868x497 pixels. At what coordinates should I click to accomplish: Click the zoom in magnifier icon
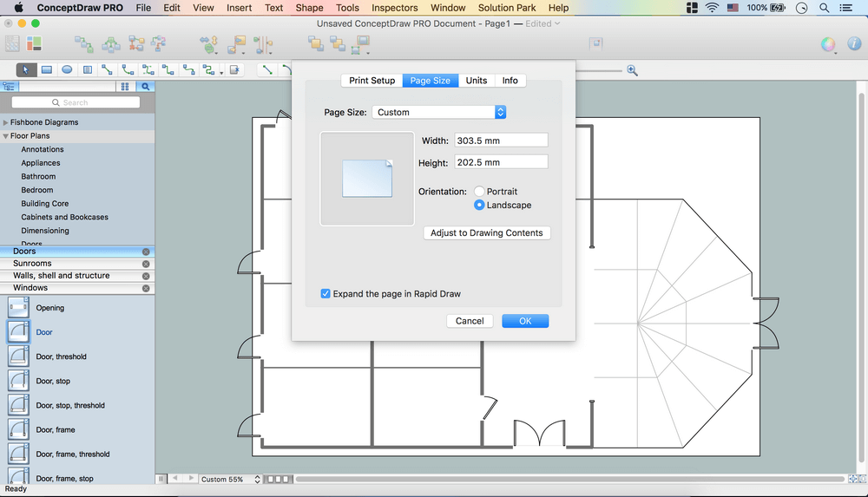pyautogui.click(x=633, y=70)
